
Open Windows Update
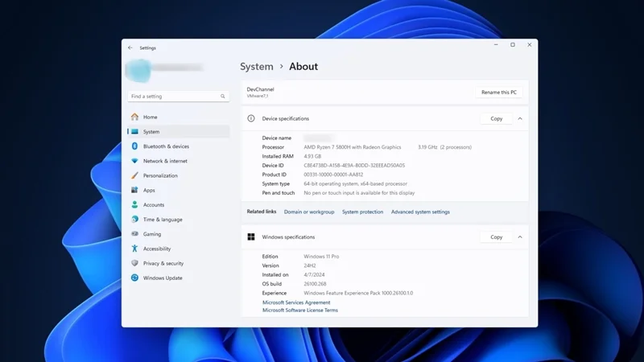click(x=178, y=278)
